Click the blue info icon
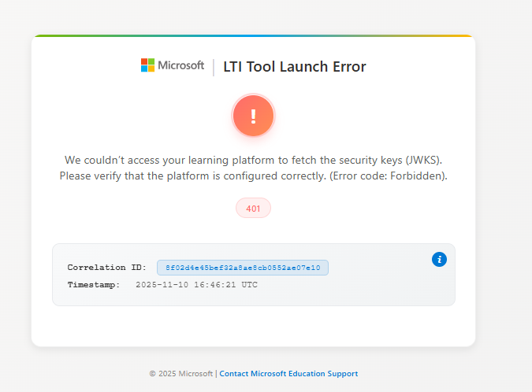 coord(440,259)
